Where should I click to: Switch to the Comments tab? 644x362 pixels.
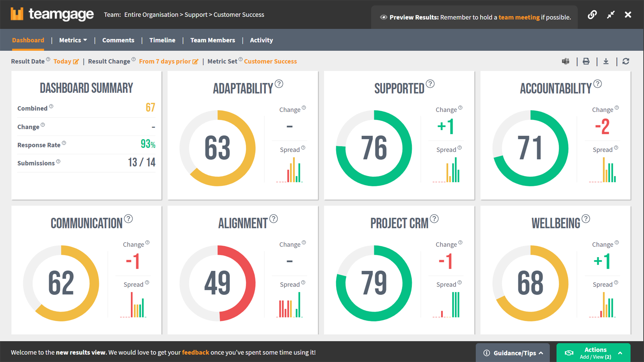click(118, 40)
